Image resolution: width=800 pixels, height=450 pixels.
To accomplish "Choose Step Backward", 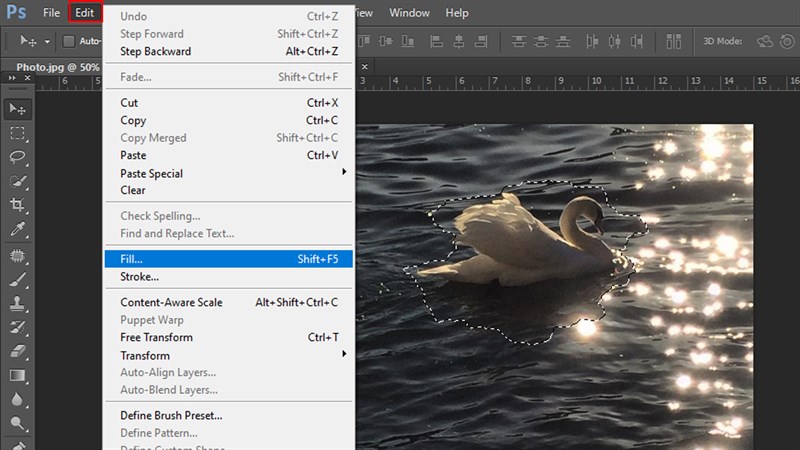I will pos(229,51).
